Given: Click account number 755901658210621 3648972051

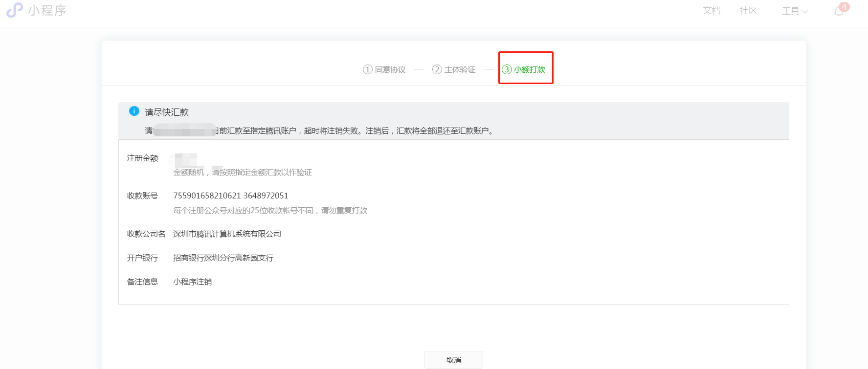Looking at the screenshot, I should pyautogui.click(x=231, y=196).
